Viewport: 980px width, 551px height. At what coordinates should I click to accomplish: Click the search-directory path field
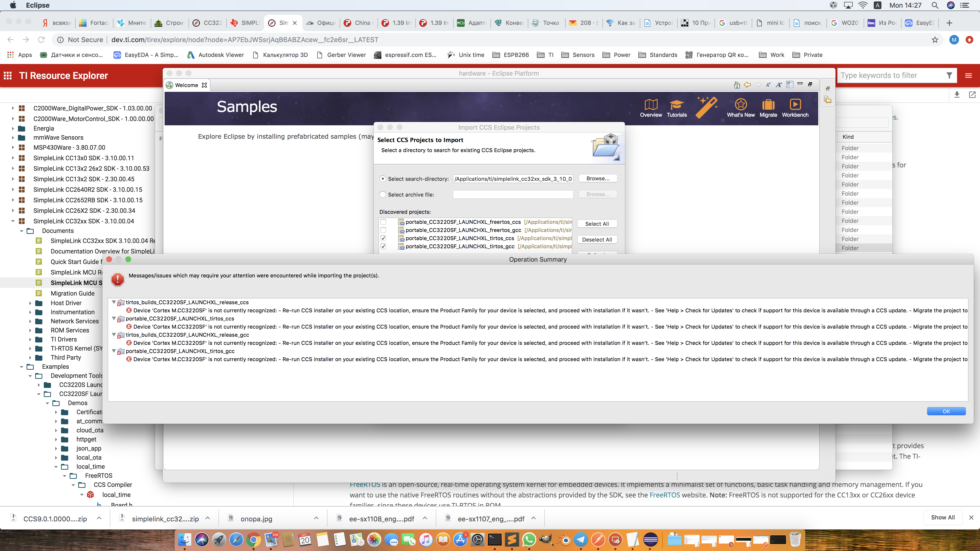coord(513,179)
